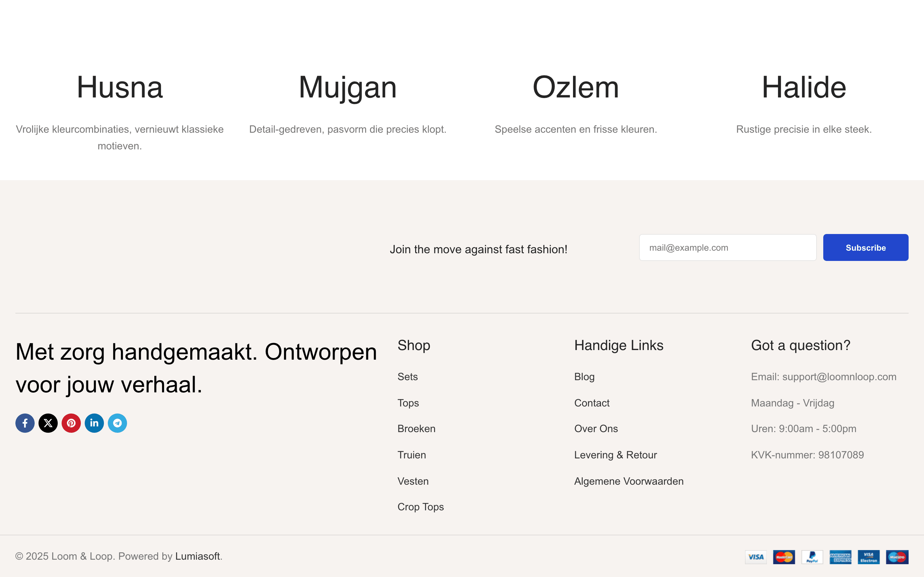Click the email address input field

pos(727,247)
